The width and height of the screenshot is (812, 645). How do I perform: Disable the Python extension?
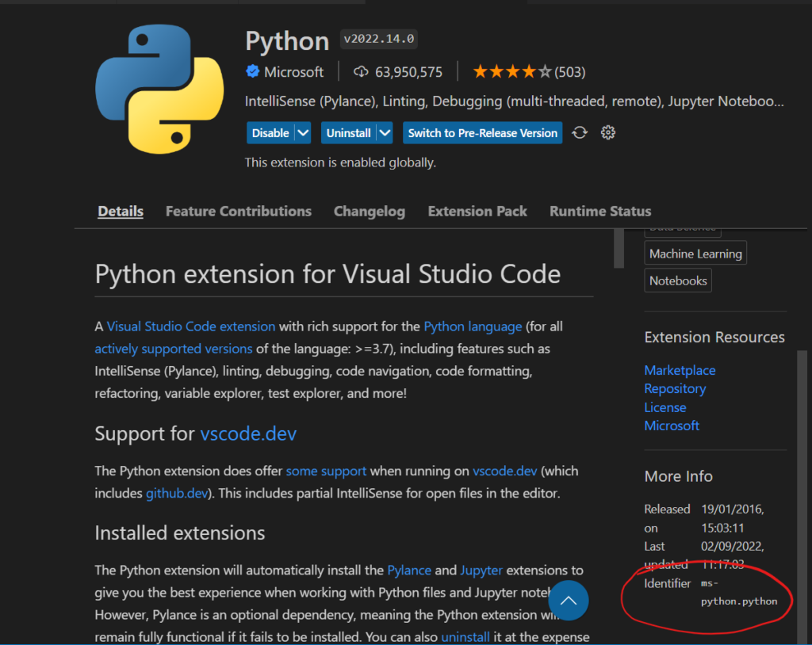click(x=270, y=133)
